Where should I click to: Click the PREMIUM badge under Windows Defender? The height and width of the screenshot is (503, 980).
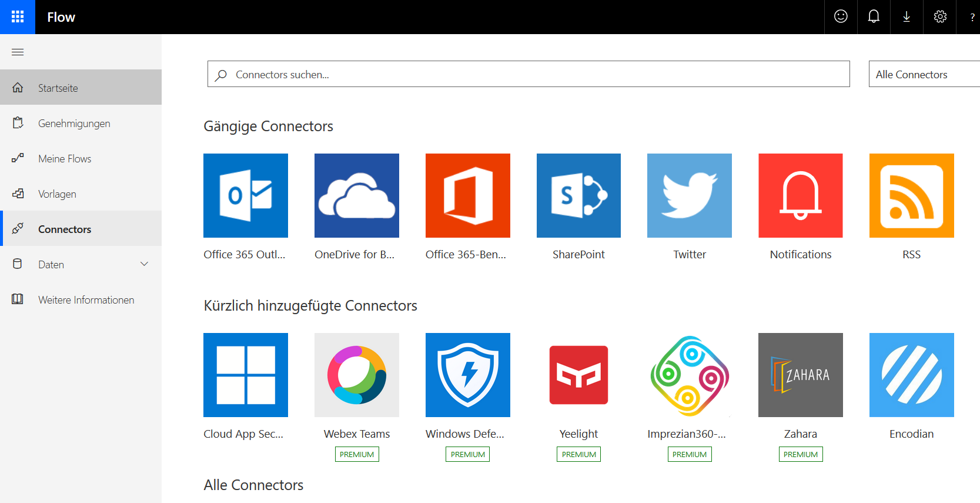(468, 454)
